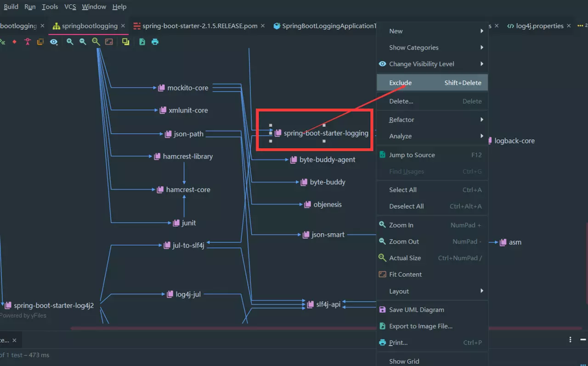Open the Run menu
The width and height of the screenshot is (588, 366).
[30, 7]
